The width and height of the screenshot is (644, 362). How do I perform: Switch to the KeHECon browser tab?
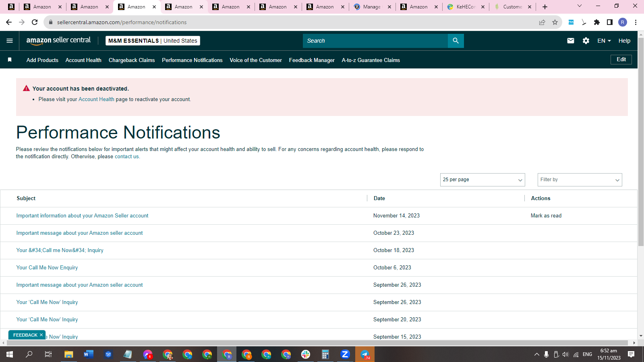466,7
